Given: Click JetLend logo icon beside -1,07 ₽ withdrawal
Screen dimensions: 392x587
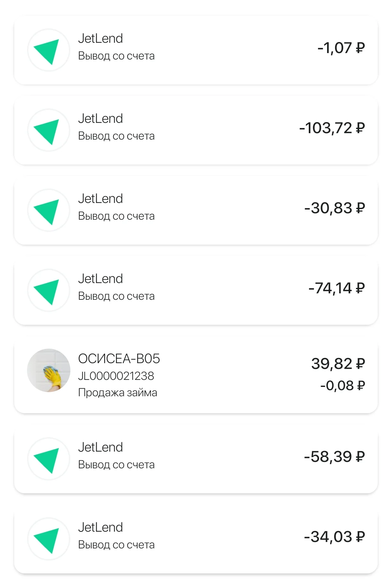Looking at the screenshot, I should click(49, 50).
